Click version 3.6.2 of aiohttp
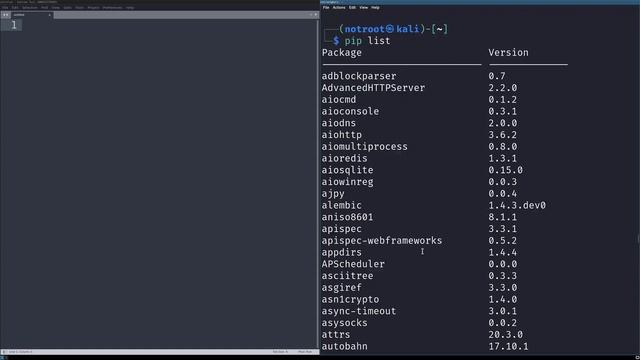The image size is (640, 360). pos(503,135)
